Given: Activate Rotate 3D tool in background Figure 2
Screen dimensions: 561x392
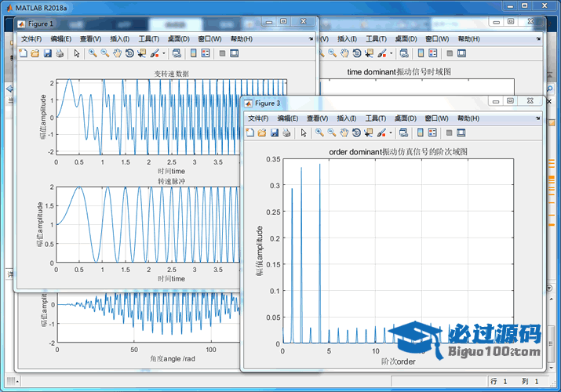Looking at the screenshot, I should coord(357,53).
